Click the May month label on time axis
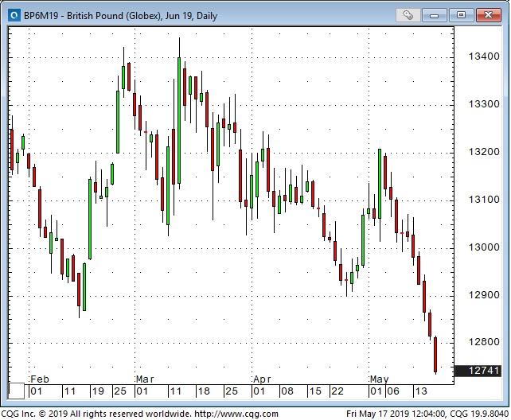This screenshot has width=511, height=420. tap(380, 379)
